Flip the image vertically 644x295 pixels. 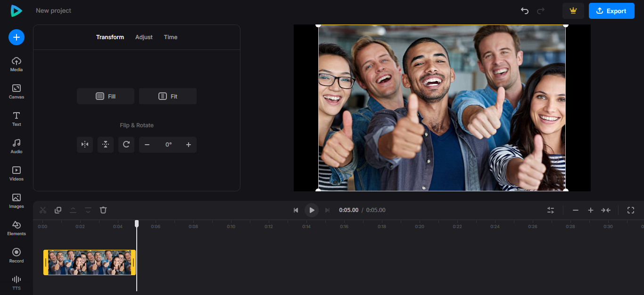tap(105, 145)
